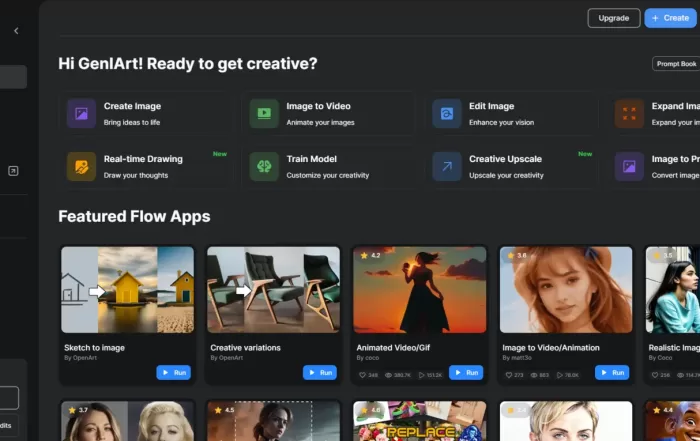Like the Animated Video/Gif app heart
This screenshot has height=441, width=700.
pos(362,375)
